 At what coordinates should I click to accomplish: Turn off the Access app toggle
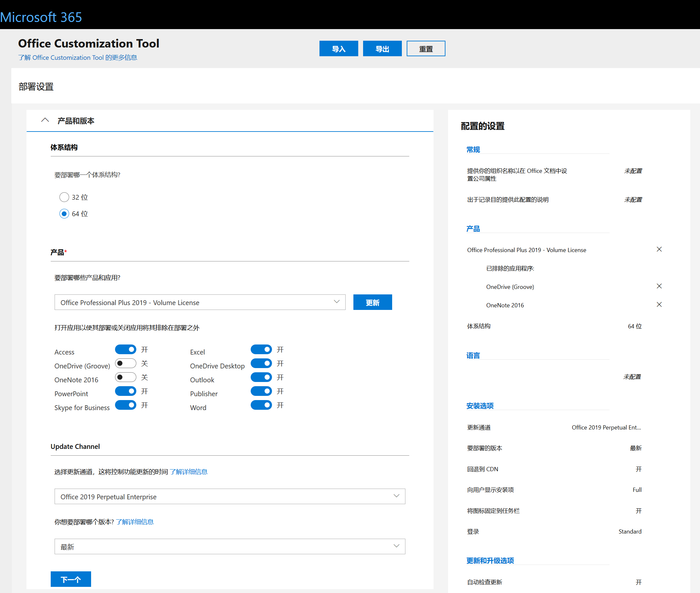(x=125, y=349)
